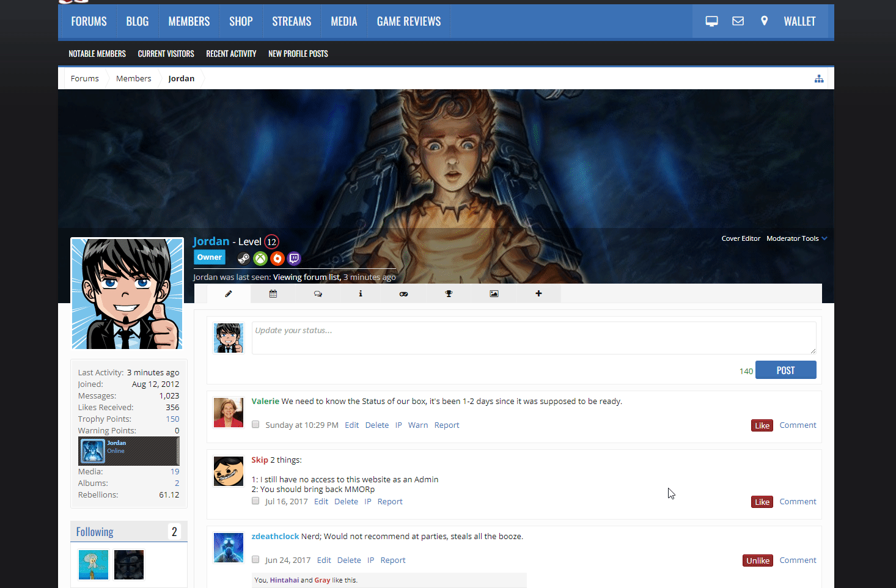Tick the checkbox on zdeathclock's post

255,559
